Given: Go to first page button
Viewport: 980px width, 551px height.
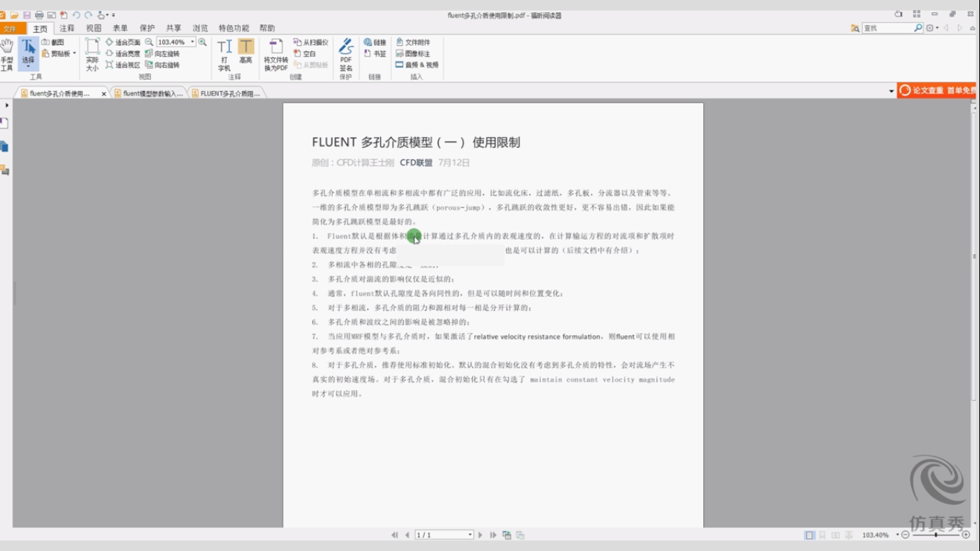Looking at the screenshot, I should [x=395, y=535].
